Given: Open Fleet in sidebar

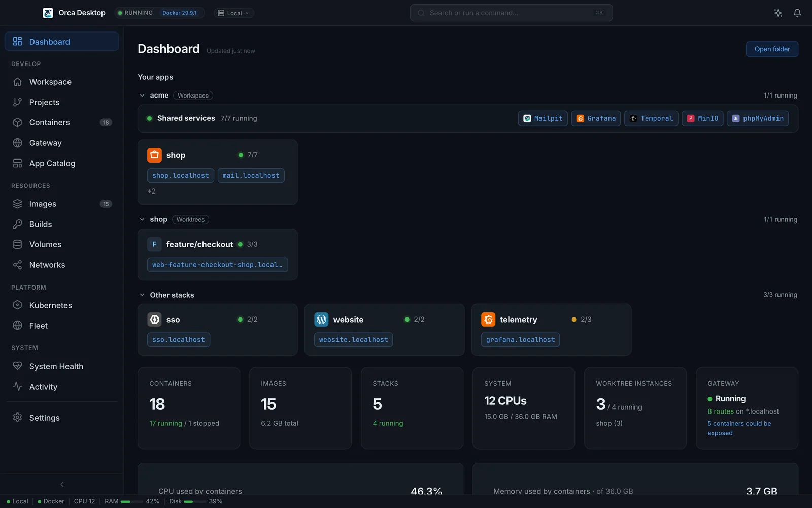Looking at the screenshot, I should (61, 326).
